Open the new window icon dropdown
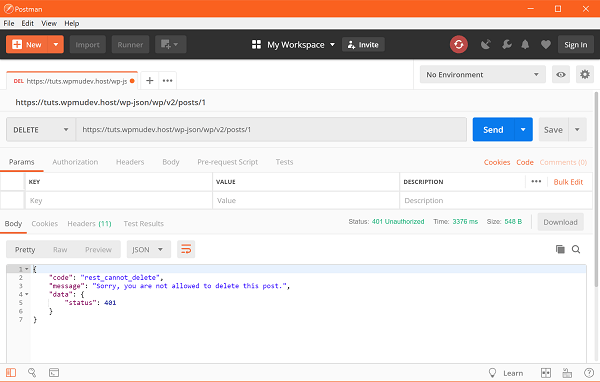This screenshot has height=382, width=600. pyautogui.click(x=170, y=45)
